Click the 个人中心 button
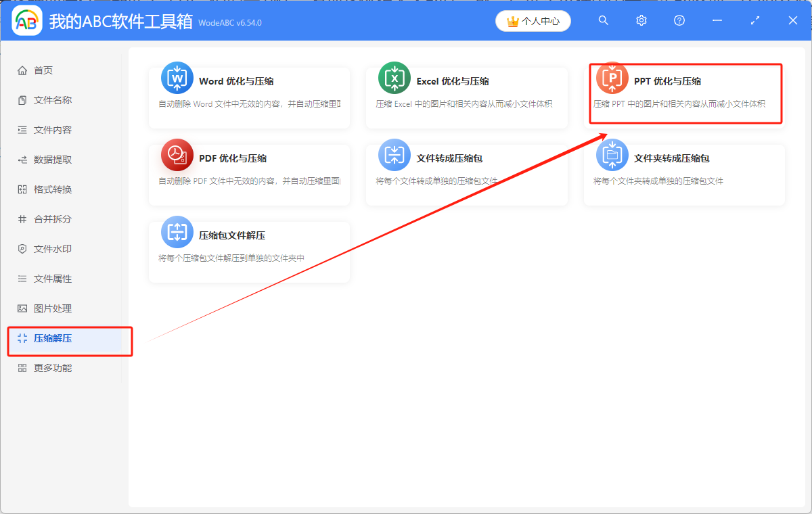The image size is (812, 514). [x=533, y=21]
